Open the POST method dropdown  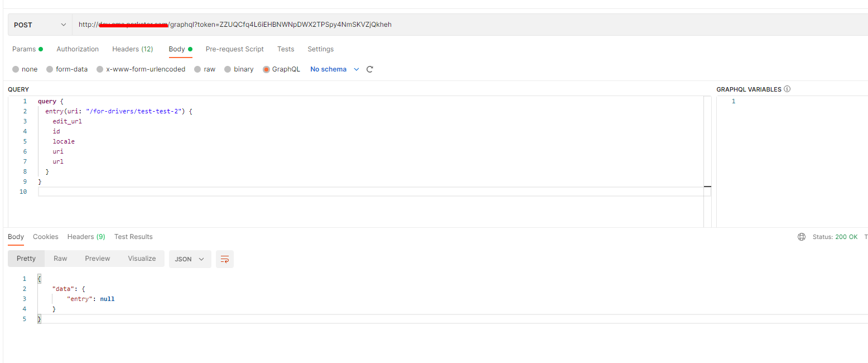(x=39, y=24)
